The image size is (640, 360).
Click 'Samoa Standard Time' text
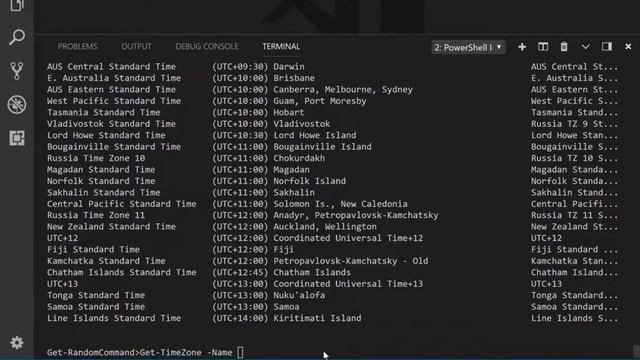[96, 307]
